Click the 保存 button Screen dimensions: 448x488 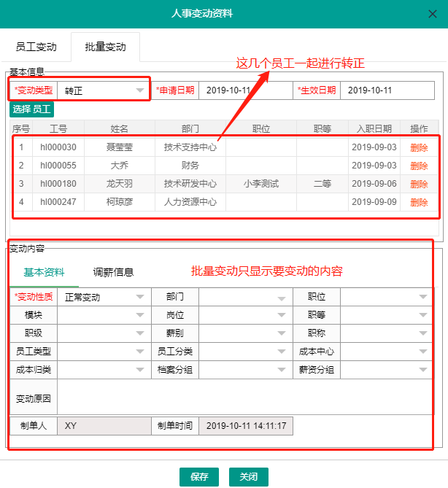(x=199, y=477)
